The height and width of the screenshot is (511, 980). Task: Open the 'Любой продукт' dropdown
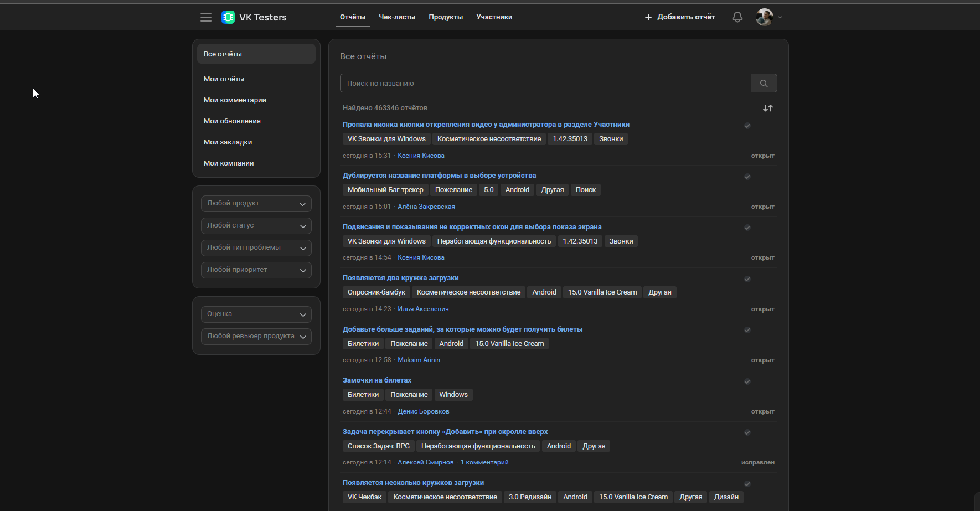[x=256, y=204]
